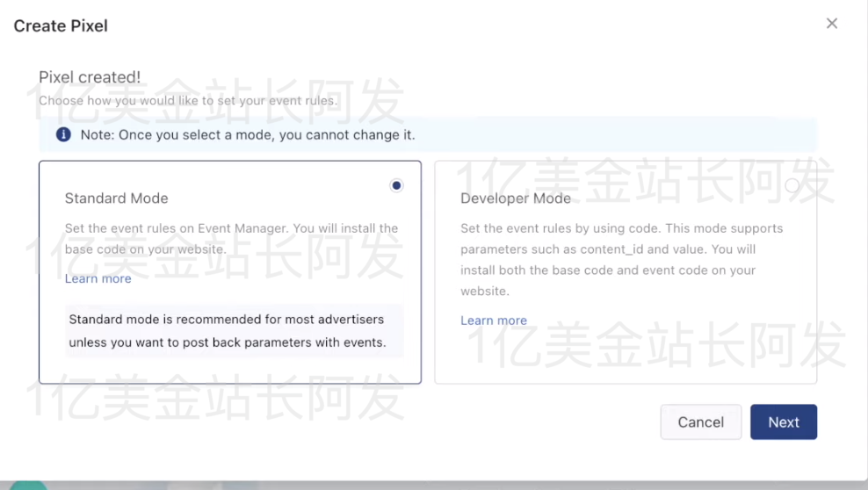Click the Standard Mode event rules description
Viewport: 868px width, 490px height.
point(231,239)
